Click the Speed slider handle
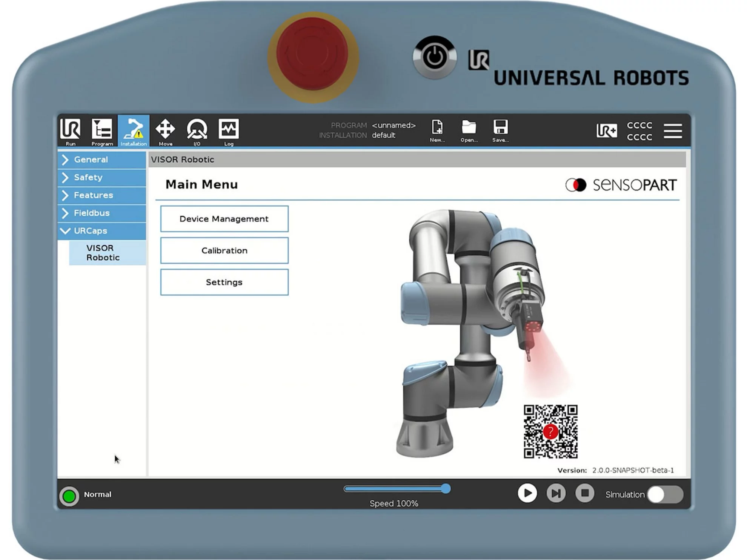 click(446, 489)
